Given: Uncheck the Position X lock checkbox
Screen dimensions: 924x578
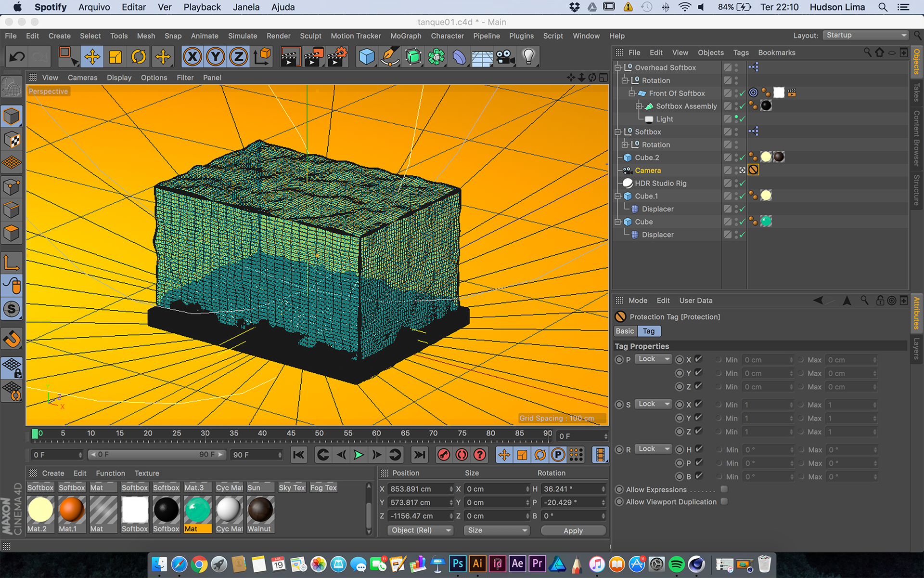Looking at the screenshot, I should (x=698, y=359).
